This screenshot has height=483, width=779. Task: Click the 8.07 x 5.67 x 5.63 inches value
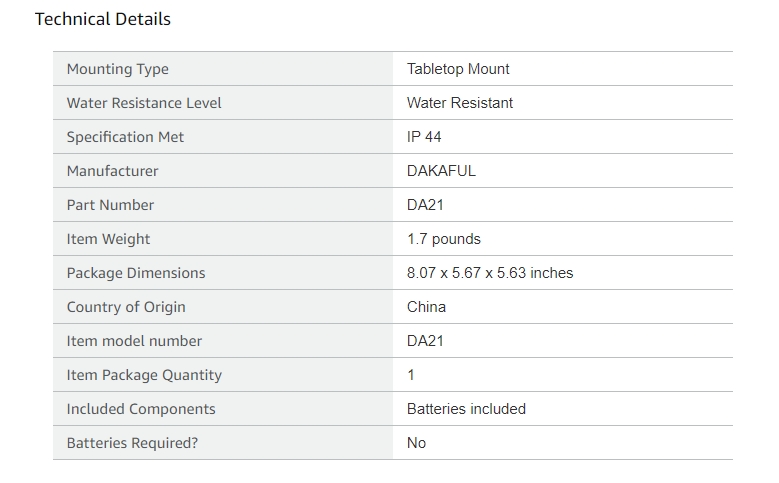point(490,273)
